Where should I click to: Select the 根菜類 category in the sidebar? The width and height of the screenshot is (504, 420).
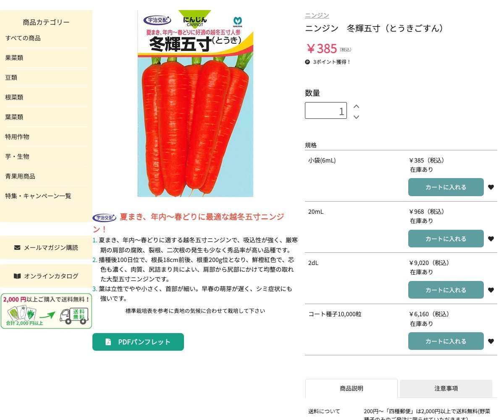[14, 97]
